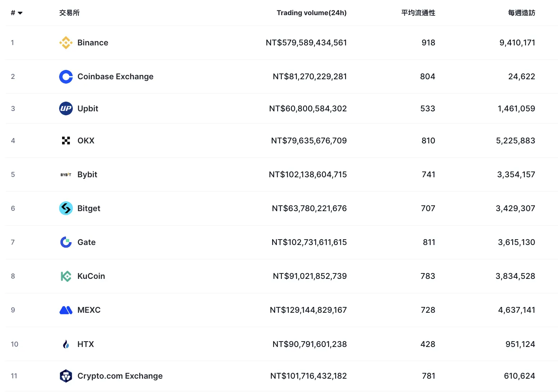Open the Crypto.com Exchange name link
This screenshot has height=392, width=558.
click(120, 376)
